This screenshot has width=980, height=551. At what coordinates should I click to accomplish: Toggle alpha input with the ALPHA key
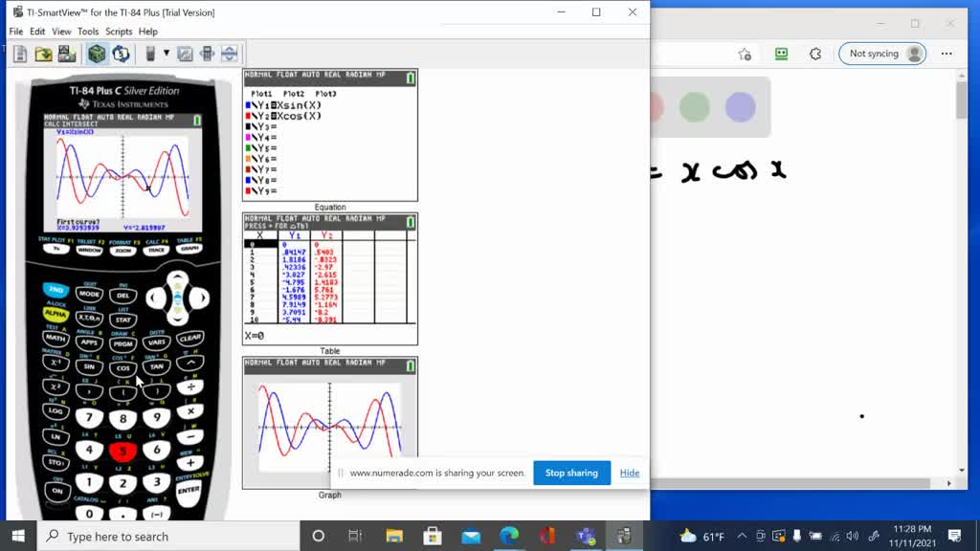(x=56, y=312)
